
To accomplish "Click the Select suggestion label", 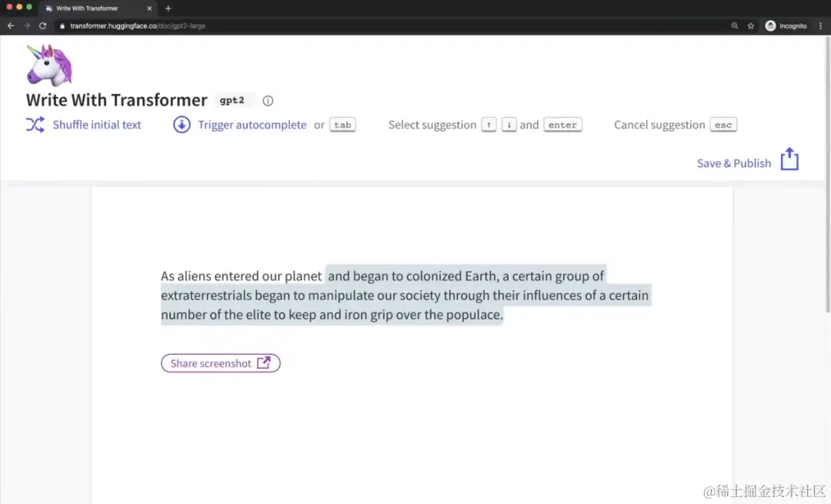I will pos(432,125).
